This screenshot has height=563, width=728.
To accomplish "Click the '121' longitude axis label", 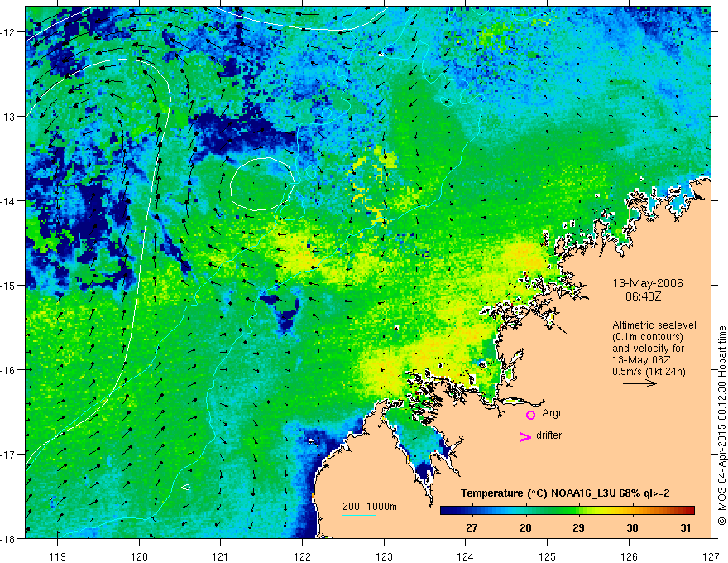I will point(221,556).
